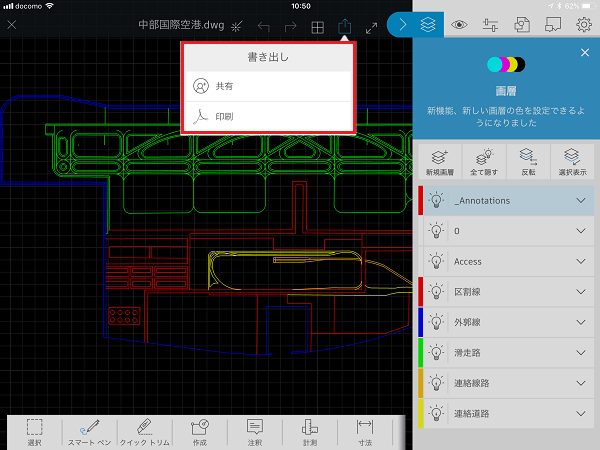Choose 共有 in the export menu
Image resolution: width=600 pixels, height=450 pixels.
(268, 86)
